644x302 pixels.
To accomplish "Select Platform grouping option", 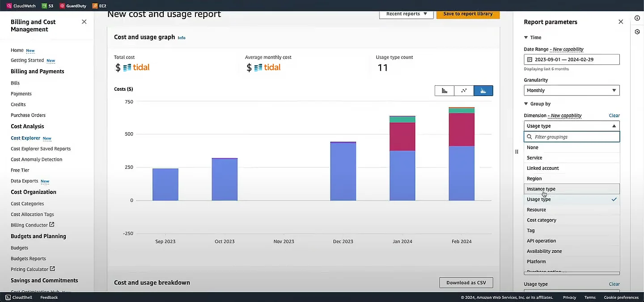I will click(x=572, y=261).
